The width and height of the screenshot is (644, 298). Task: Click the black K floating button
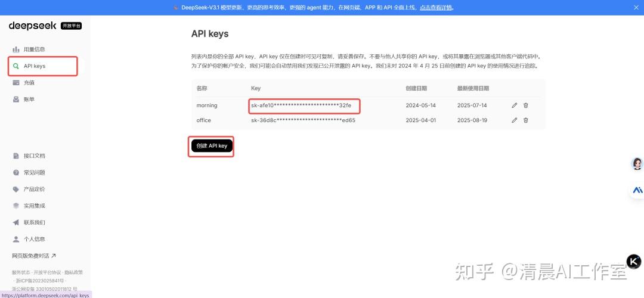coord(634,262)
